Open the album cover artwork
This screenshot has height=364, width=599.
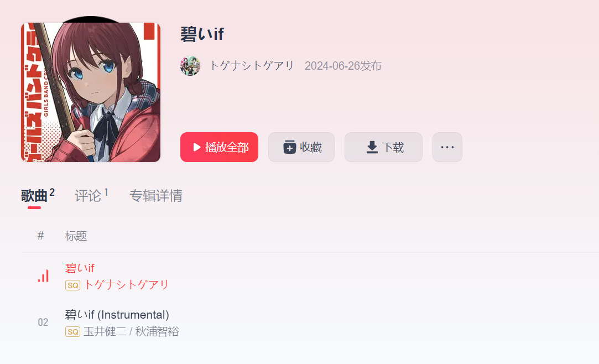click(91, 92)
